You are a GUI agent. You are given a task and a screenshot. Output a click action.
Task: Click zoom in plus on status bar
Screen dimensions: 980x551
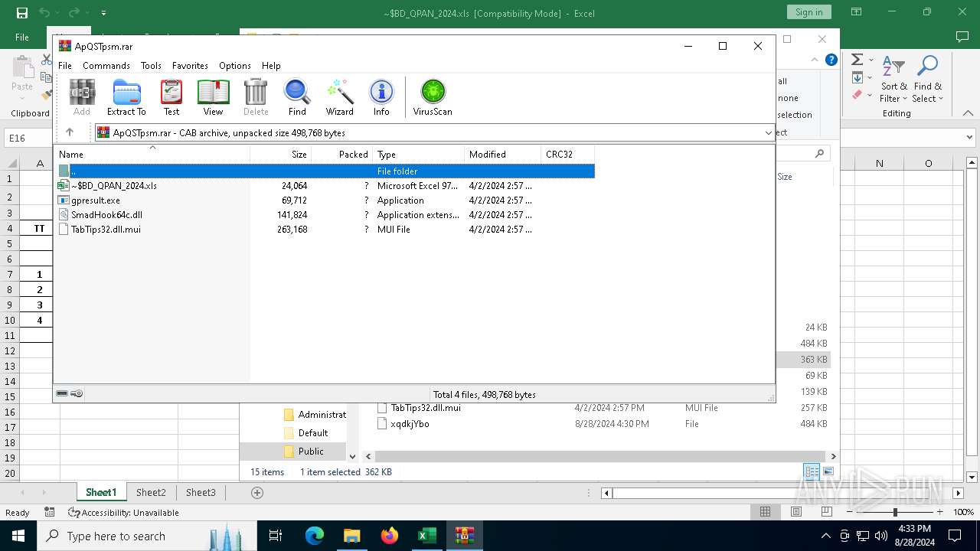[x=939, y=512]
